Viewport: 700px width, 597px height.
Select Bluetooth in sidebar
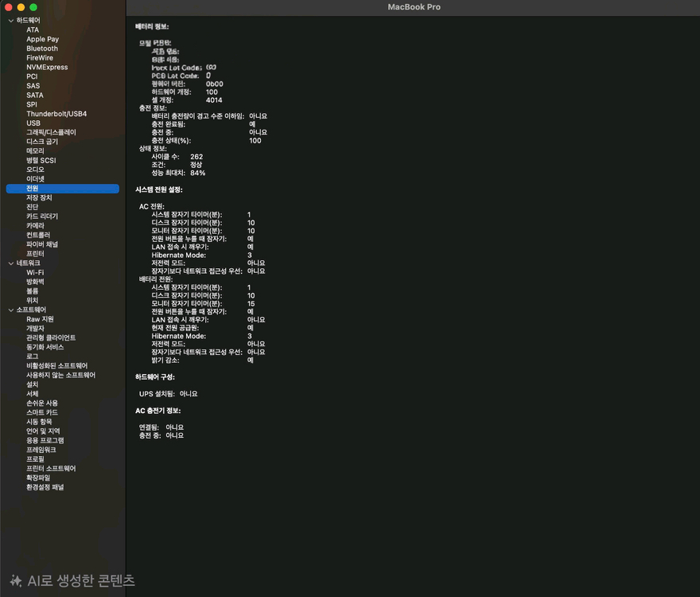pyautogui.click(x=42, y=49)
